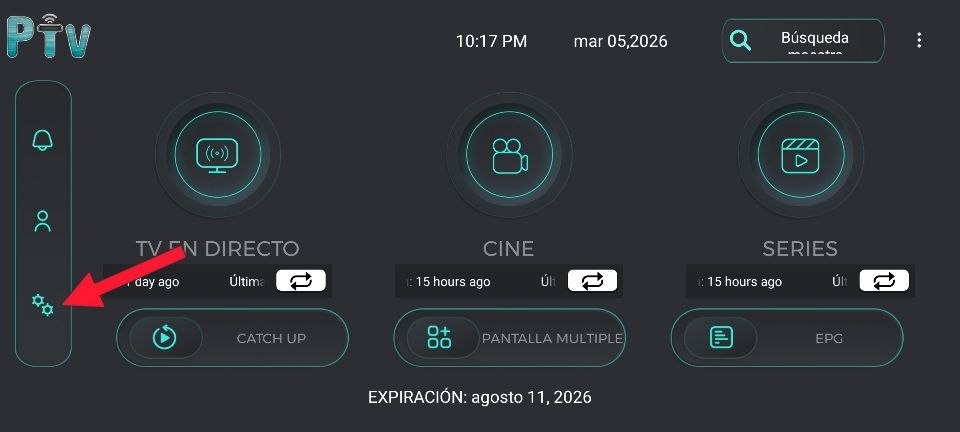The width and height of the screenshot is (960, 432).
Task: Click the magnifying glass search icon
Action: coord(740,41)
